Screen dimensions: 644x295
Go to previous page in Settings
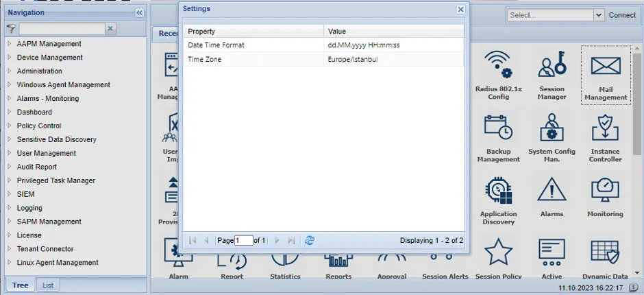[207, 240]
